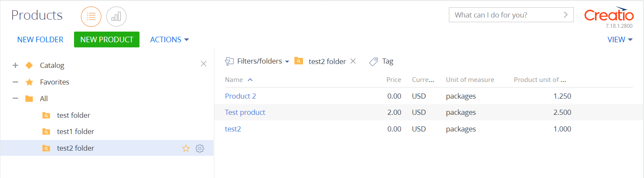Screen dimensions: 644x178
Task: Close the folders panel
Action: pos(204,64)
